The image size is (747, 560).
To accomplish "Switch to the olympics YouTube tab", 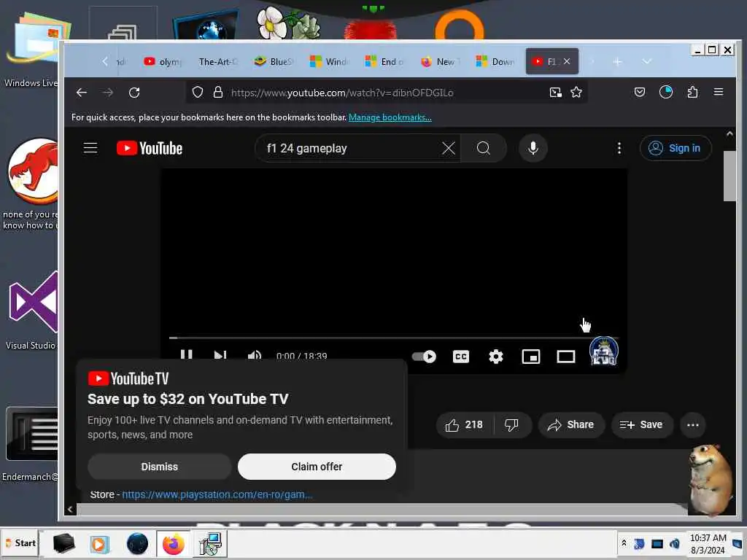I will [163, 61].
